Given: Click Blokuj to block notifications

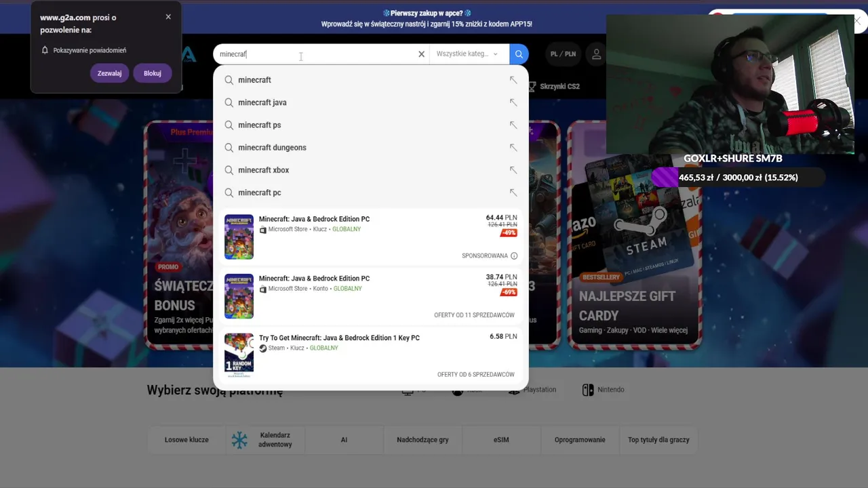Looking at the screenshot, I should tap(153, 73).
